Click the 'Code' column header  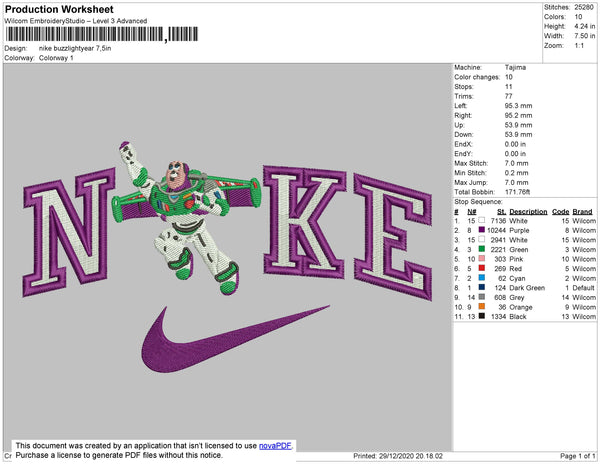point(561,211)
